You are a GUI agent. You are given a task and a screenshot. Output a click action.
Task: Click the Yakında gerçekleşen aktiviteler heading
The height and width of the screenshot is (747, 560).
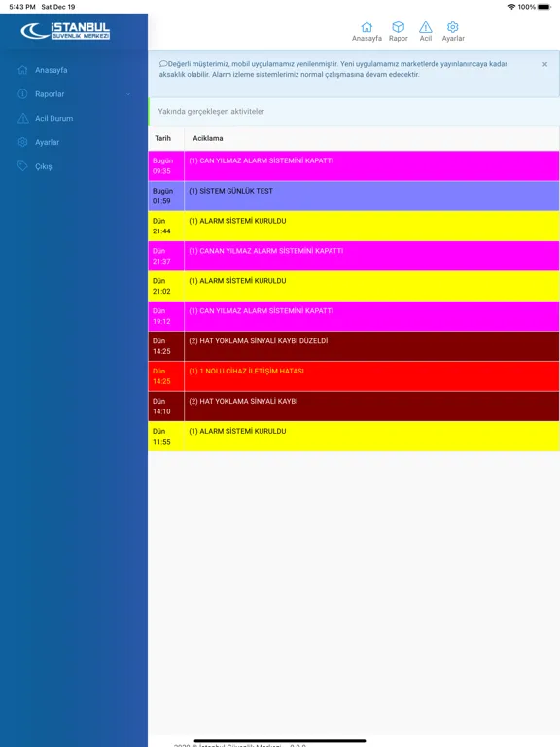[x=211, y=111]
